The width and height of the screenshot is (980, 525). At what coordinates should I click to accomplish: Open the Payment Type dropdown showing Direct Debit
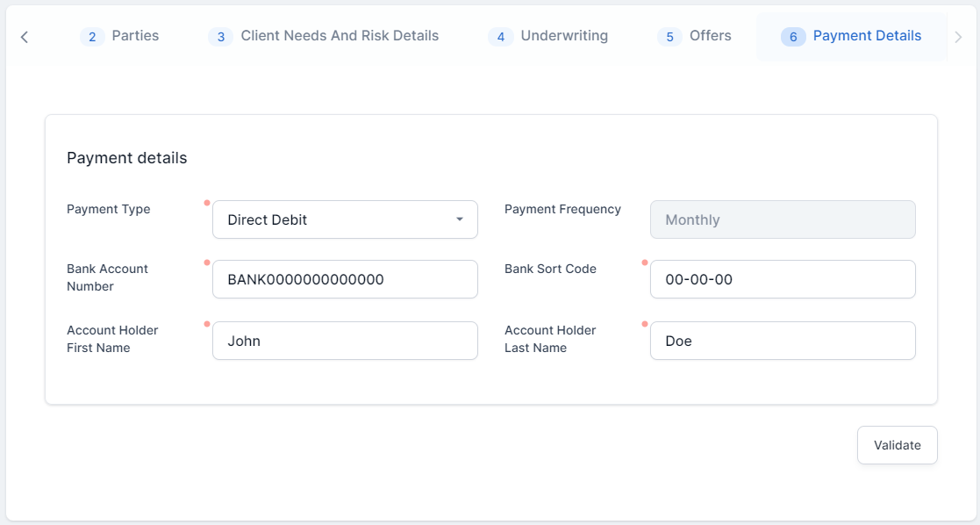[x=333, y=219]
